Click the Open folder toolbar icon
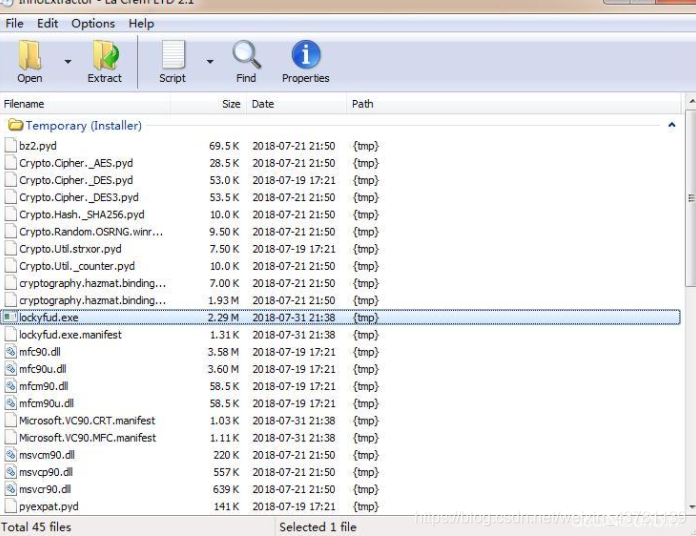 (x=30, y=55)
